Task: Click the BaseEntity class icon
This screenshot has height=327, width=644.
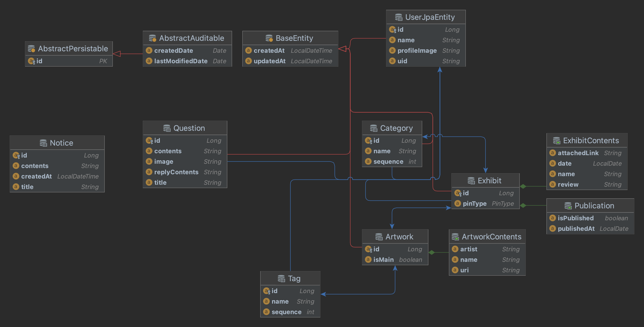Action: (269, 38)
